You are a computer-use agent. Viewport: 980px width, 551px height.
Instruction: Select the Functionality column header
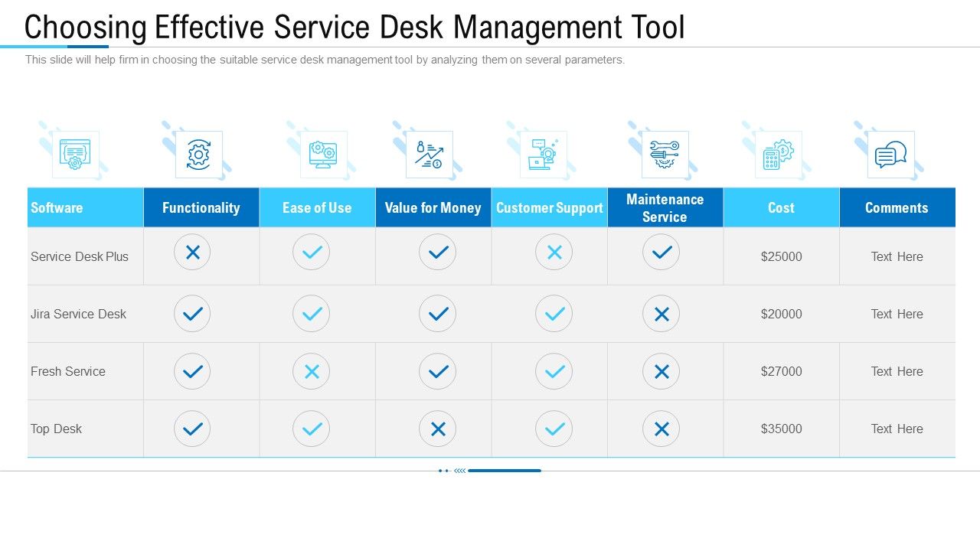(201, 207)
